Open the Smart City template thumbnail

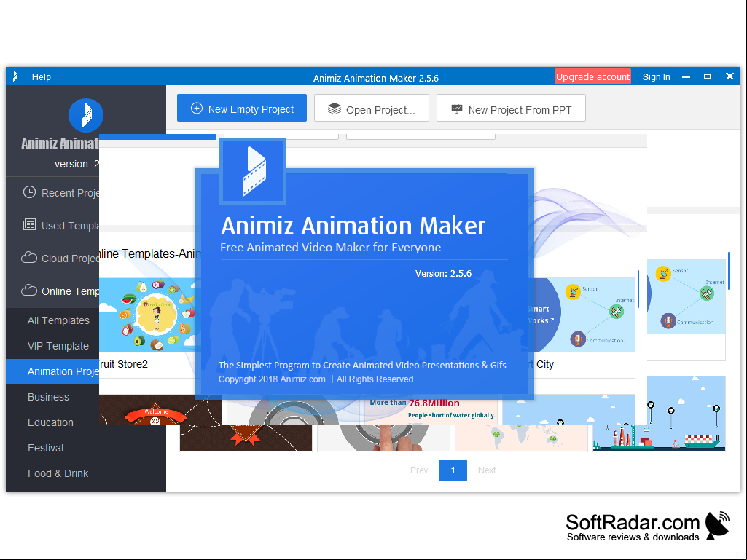[584, 315]
